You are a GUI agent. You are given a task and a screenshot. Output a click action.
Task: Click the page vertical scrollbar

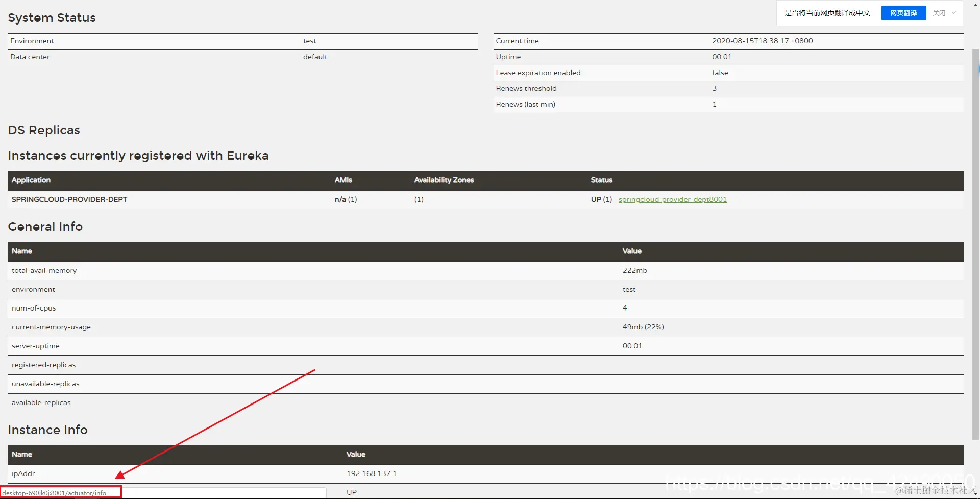point(975,245)
